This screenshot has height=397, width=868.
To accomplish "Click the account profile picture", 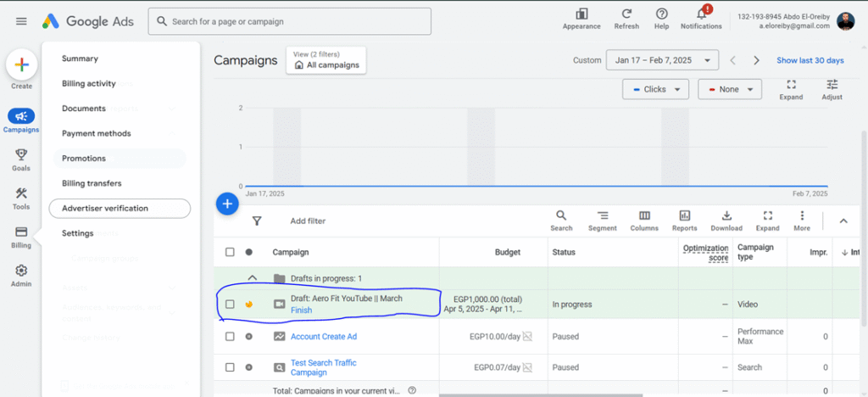I will click(x=845, y=21).
